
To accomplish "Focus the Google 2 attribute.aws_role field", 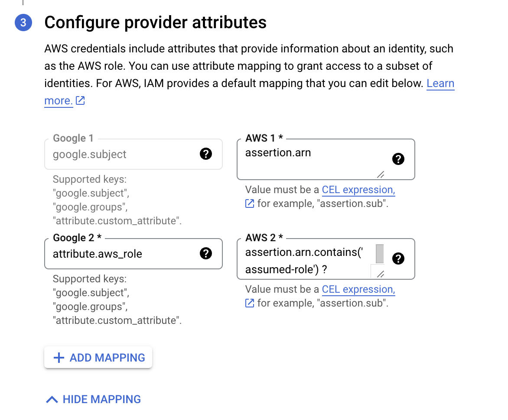I will (121, 254).
